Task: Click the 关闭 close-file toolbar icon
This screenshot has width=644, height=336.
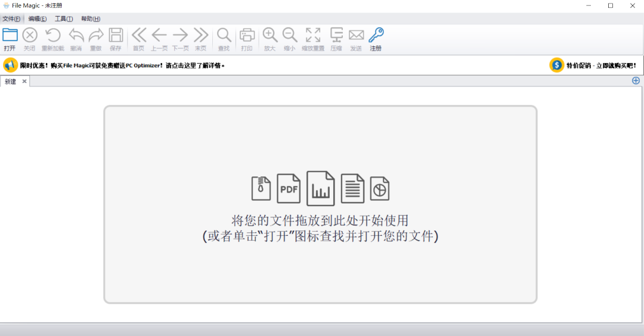Action: [x=30, y=35]
